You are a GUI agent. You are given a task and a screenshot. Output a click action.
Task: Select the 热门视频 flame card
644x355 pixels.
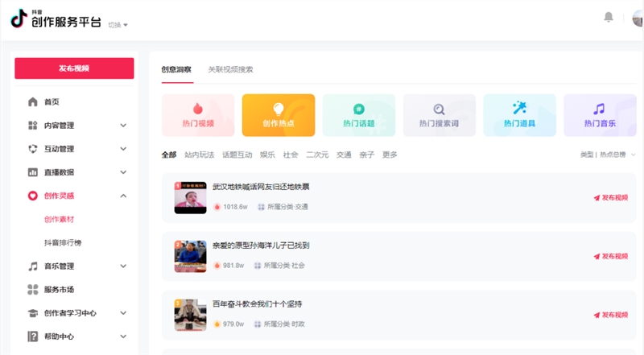(x=198, y=115)
